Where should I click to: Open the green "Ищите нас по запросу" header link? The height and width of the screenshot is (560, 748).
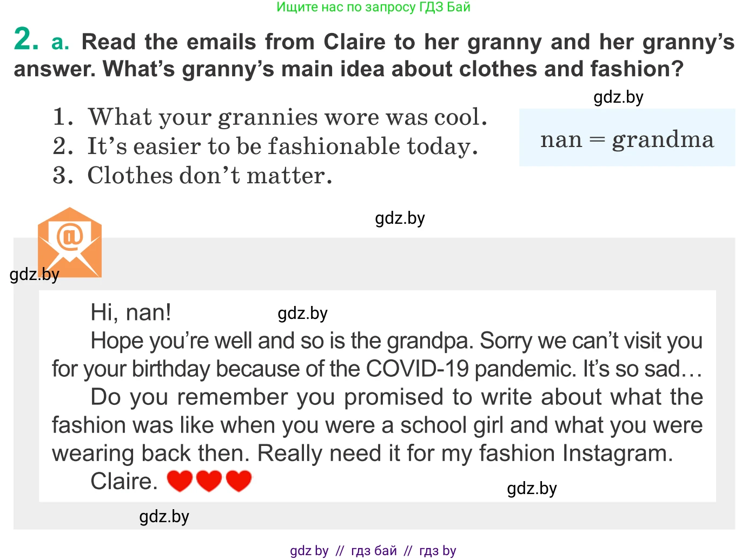coord(373,7)
